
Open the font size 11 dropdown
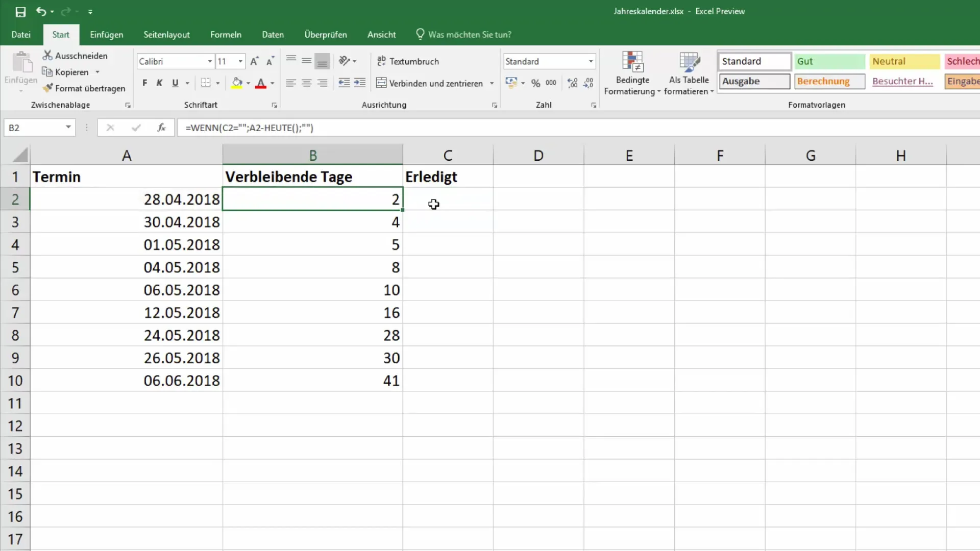click(240, 61)
